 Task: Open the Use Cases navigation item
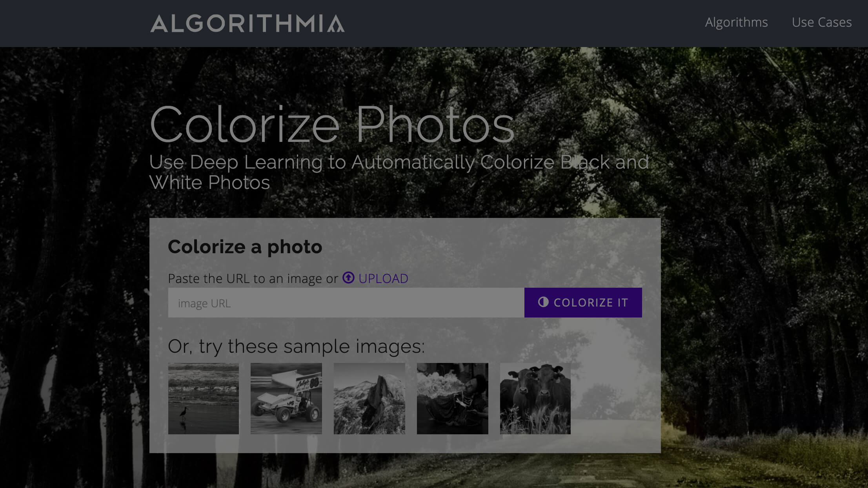821,22
